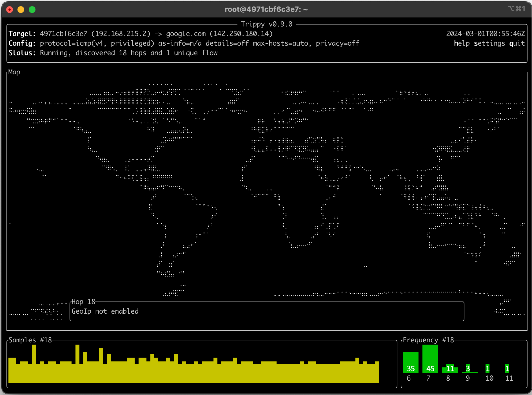
Task: Close the terminal window with red button
Action: 10,10
